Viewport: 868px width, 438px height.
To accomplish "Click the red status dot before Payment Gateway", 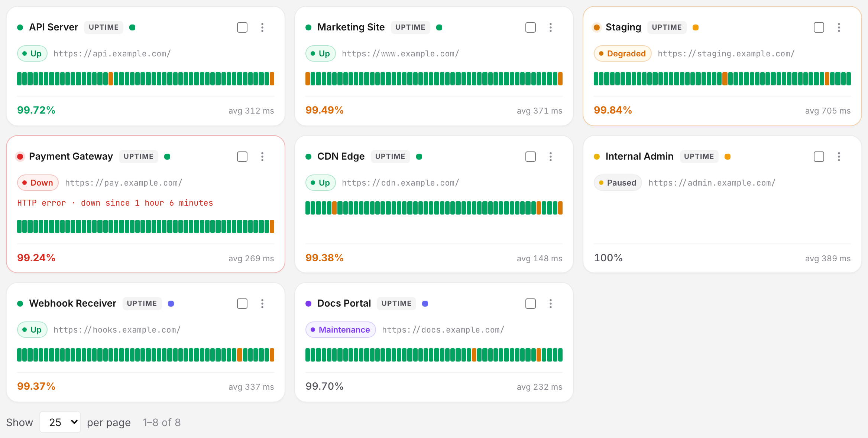I will click(20, 157).
